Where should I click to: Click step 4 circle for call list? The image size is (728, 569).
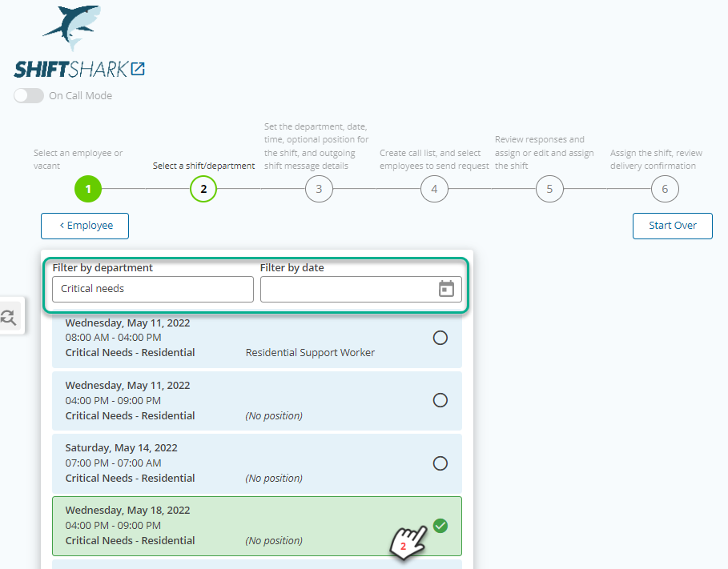pos(434,189)
